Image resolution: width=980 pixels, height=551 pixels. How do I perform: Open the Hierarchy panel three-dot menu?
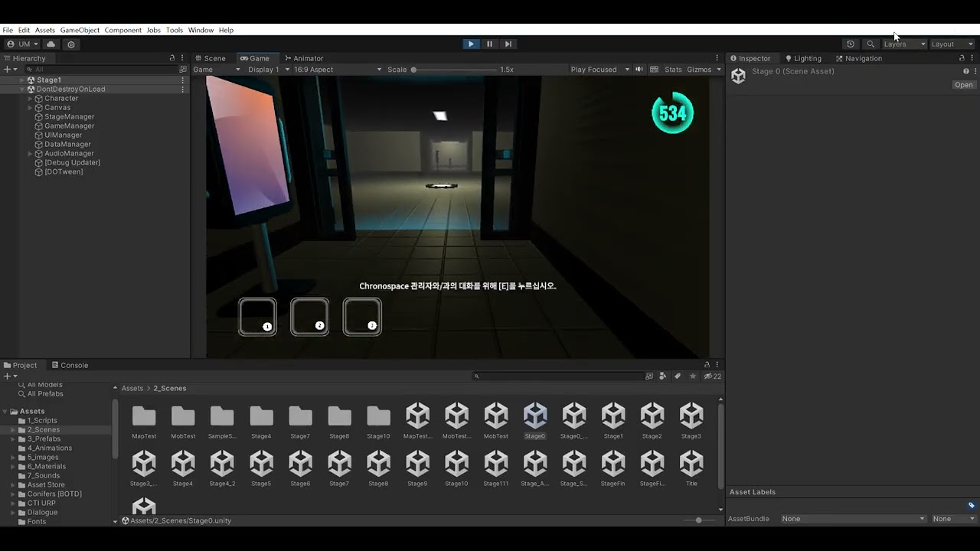click(x=182, y=58)
